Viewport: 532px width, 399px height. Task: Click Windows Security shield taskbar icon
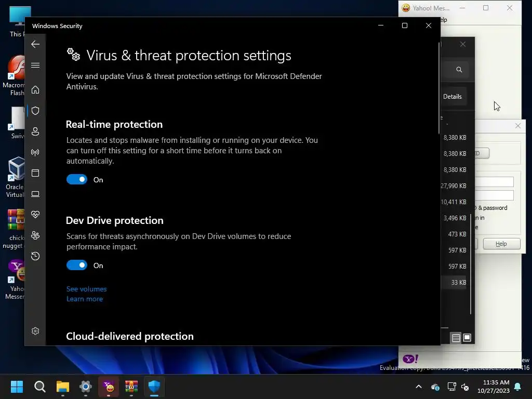coord(154,387)
